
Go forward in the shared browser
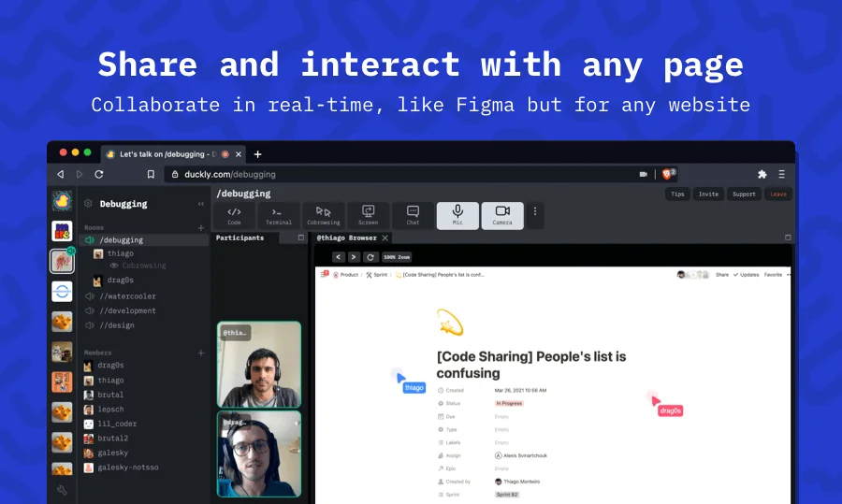point(354,257)
